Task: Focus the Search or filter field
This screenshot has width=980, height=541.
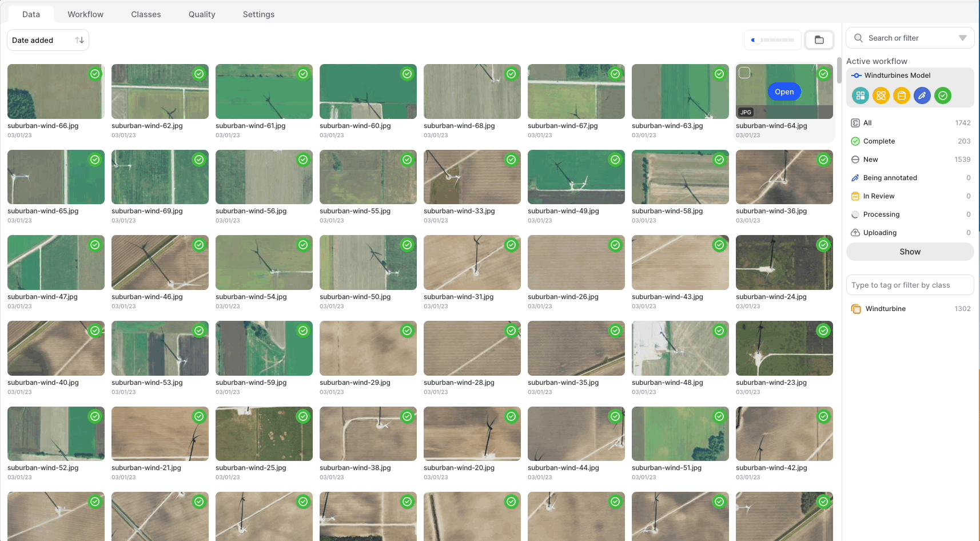Action: pos(910,38)
